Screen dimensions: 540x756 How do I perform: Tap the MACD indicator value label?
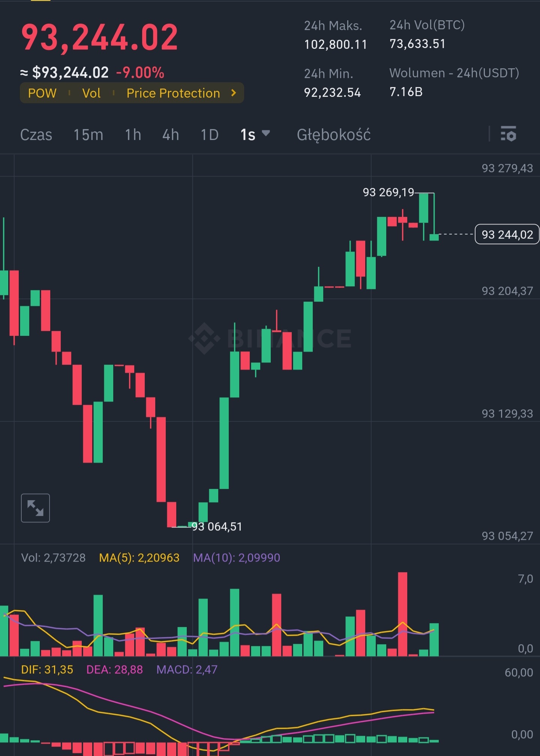pyautogui.click(x=187, y=670)
